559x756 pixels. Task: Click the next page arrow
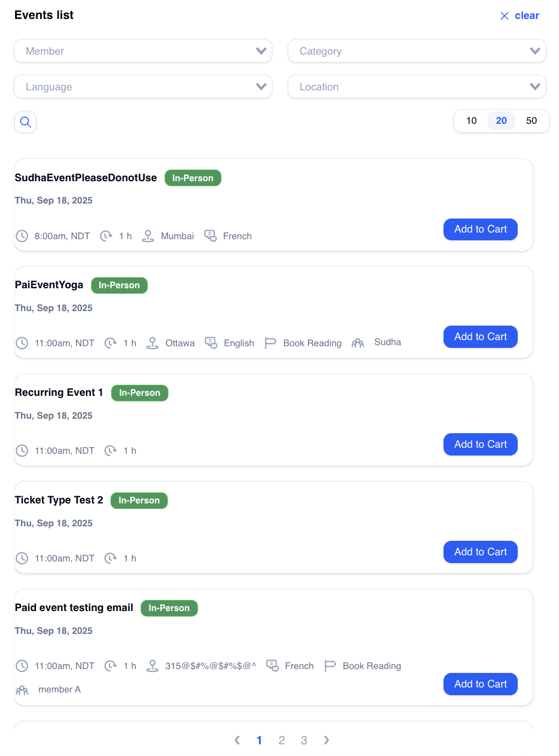(326, 740)
